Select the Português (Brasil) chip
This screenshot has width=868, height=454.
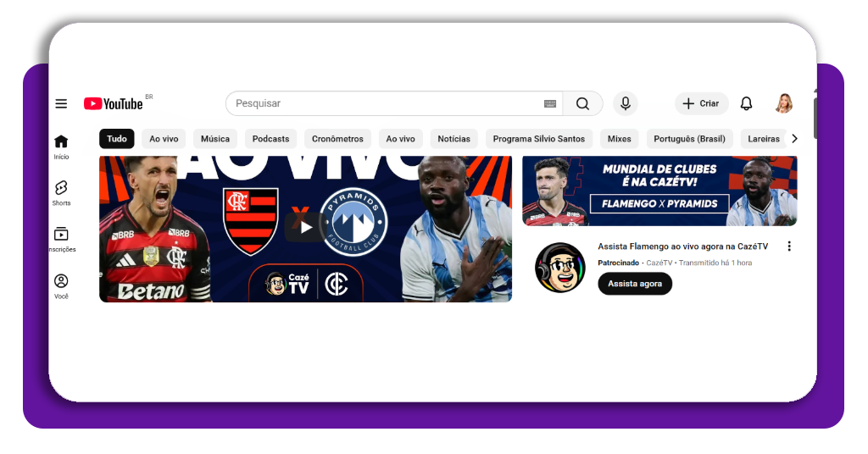click(690, 139)
